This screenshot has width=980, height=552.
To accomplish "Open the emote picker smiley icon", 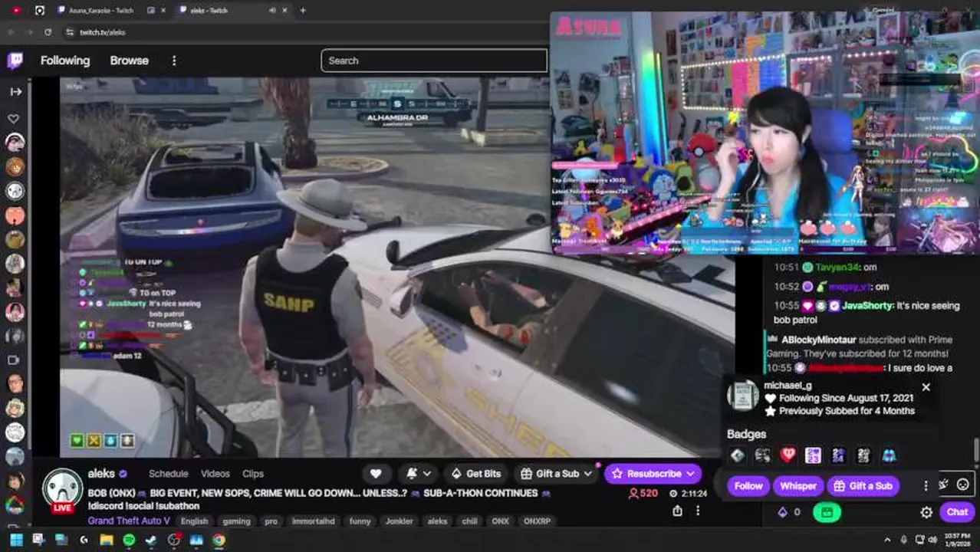I will tap(962, 485).
